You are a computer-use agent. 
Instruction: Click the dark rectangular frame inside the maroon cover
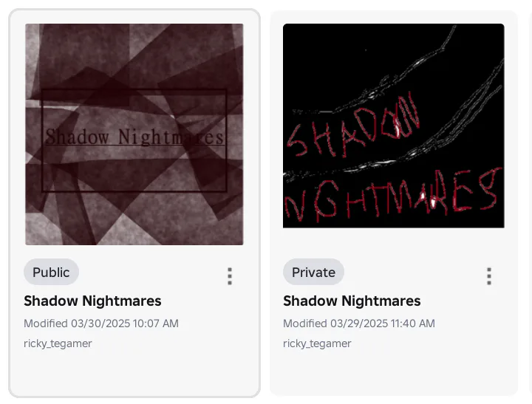pyautogui.click(x=134, y=140)
